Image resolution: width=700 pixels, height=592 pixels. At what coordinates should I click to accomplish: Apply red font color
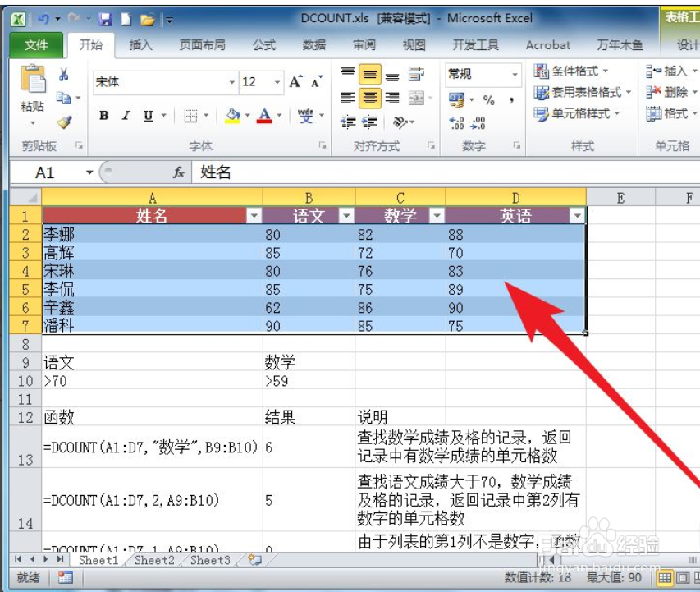coord(265,116)
